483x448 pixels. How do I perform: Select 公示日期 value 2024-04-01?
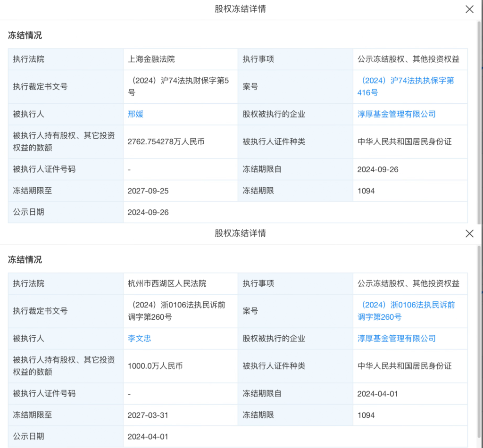click(x=148, y=436)
